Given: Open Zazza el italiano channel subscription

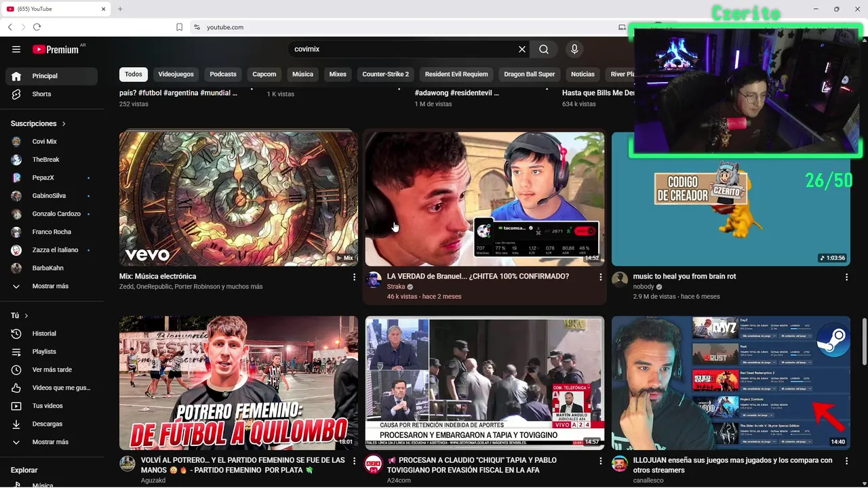Looking at the screenshot, I should (x=52, y=250).
